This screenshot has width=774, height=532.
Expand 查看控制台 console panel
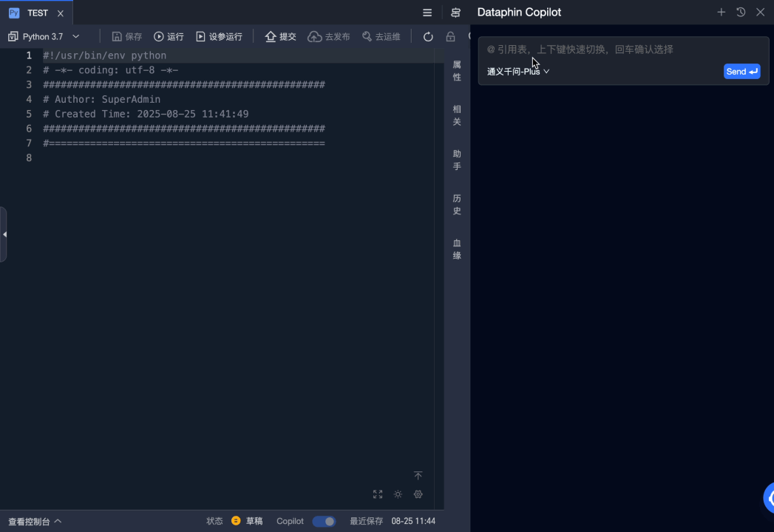pos(35,521)
